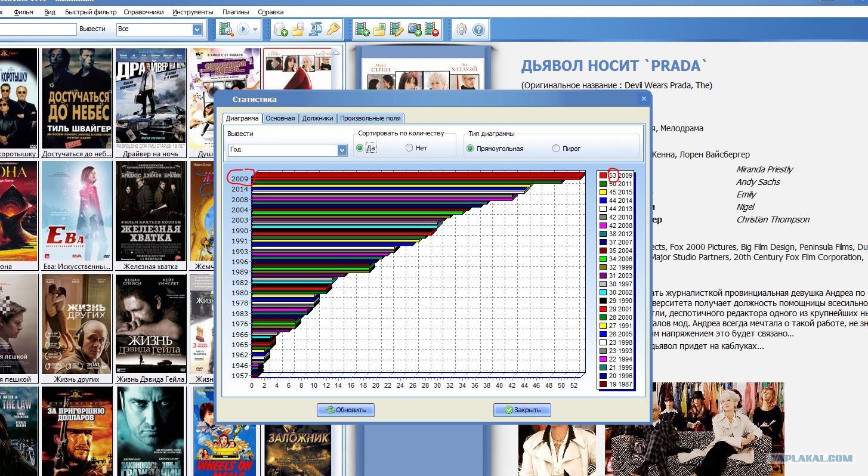Select the Достучаться до небес poster
Image resolution: width=868 pixels, height=476 pixels.
[77, 98]
